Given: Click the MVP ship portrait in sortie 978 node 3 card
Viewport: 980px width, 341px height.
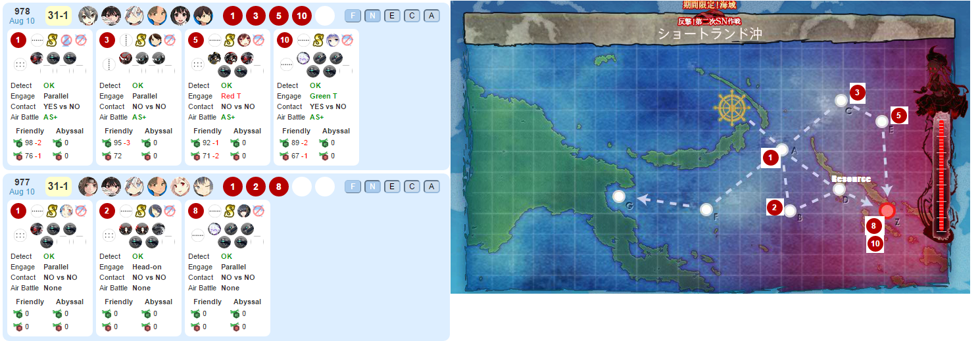Looking at the screenshot, I should pyautogui.click(x=155, y=41).
